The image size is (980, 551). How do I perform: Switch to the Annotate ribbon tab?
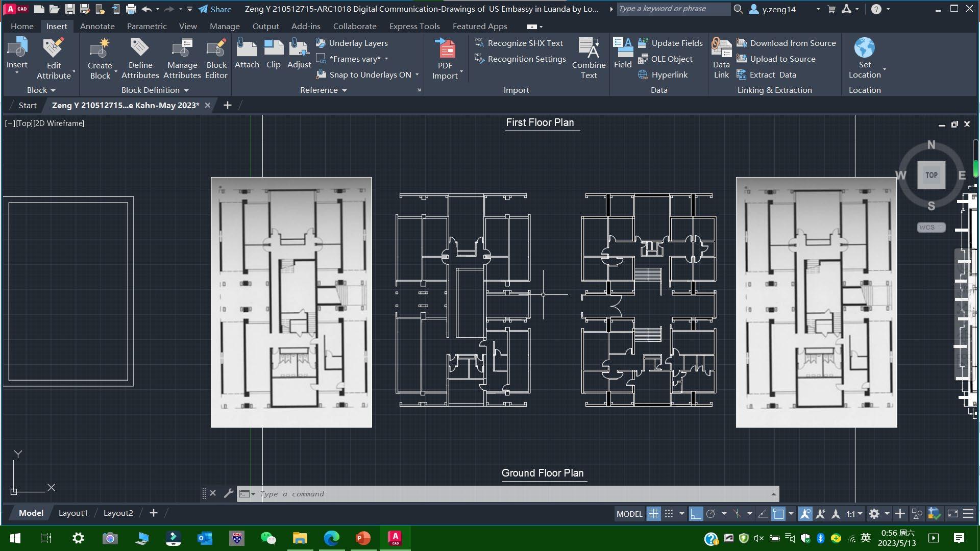click(97, 26)
